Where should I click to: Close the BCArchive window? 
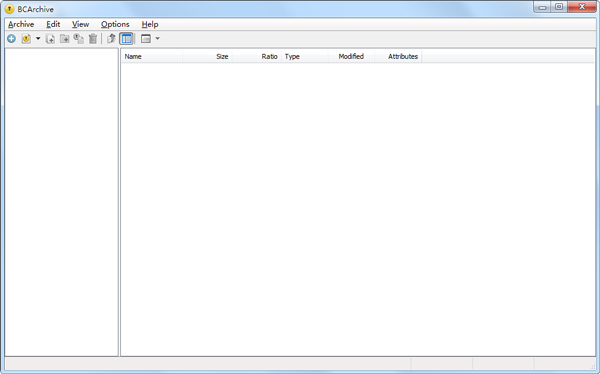pos(582,7)
